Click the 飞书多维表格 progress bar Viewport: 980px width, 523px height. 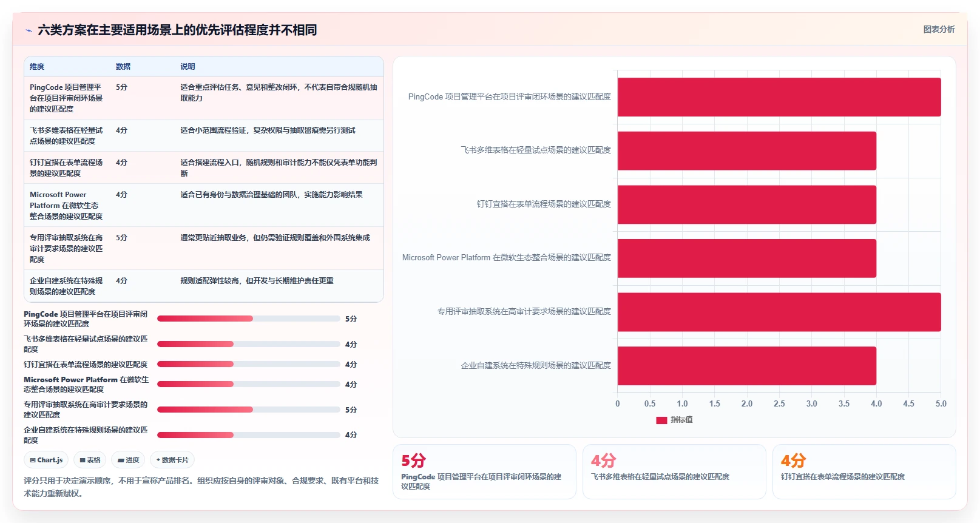click(x=249, y=344)
